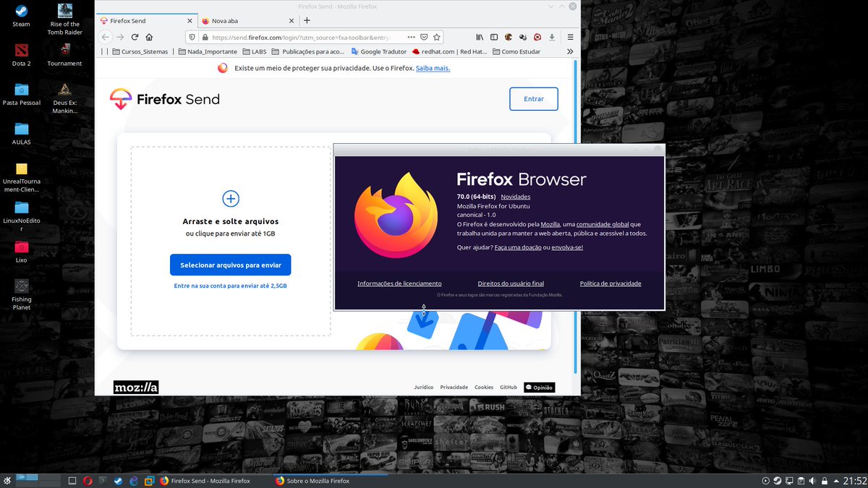Viewport: 868px width, 488px height.
Task: Open Jurídico footer link
Action: (424, 388)
